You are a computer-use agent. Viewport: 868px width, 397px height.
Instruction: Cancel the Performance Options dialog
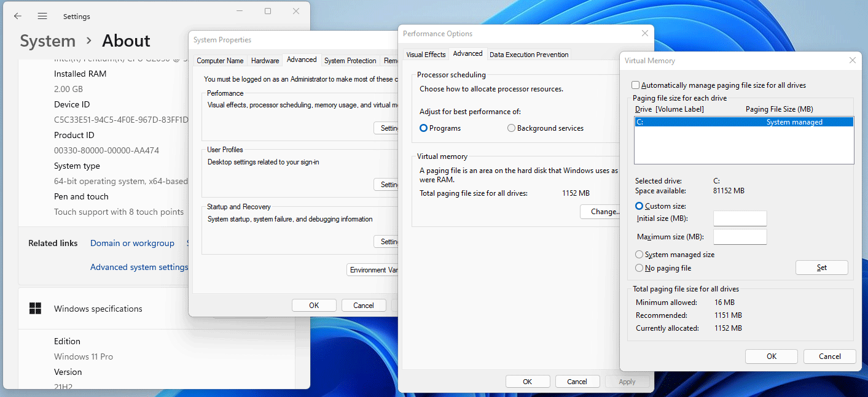[577, 382]
